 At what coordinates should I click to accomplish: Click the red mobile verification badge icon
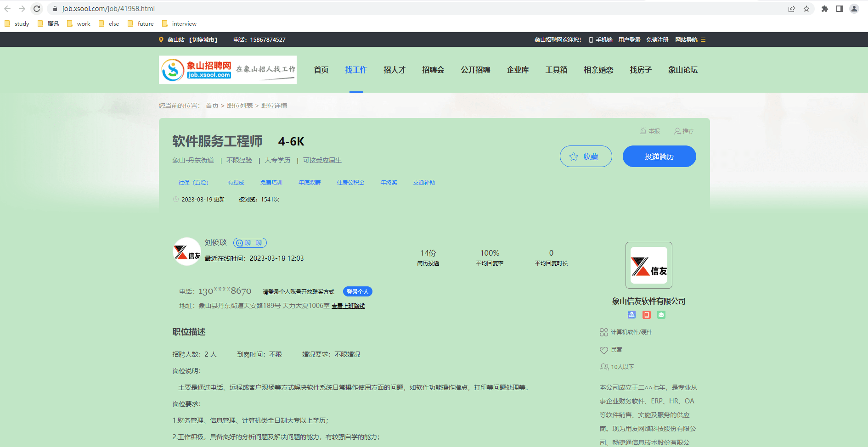pyautogui.click(x=647, y=315)
